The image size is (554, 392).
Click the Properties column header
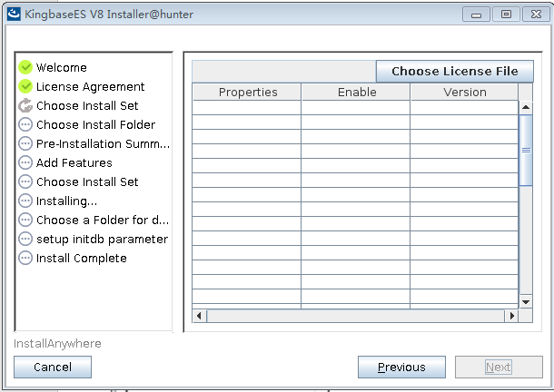247,92
